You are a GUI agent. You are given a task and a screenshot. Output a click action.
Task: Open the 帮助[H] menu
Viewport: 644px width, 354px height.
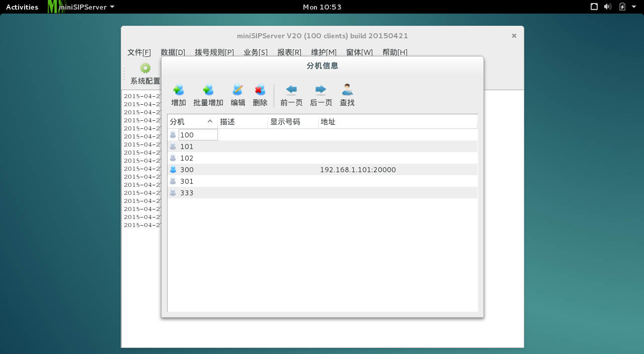point(395,52)
